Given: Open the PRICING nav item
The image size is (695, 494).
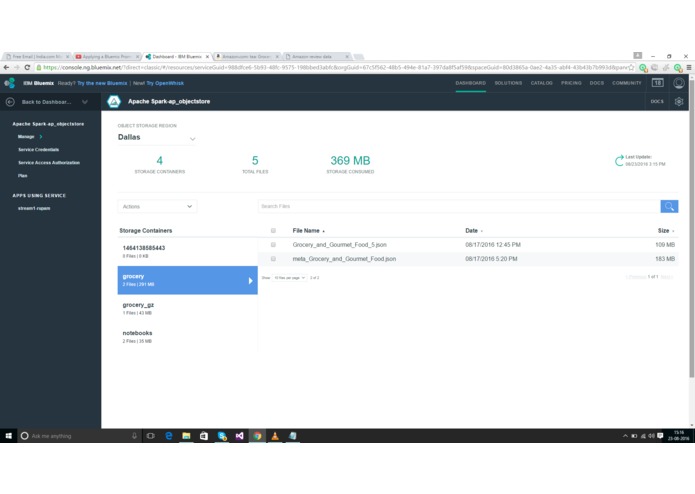Looking at the screenshot, I should 571,83.
